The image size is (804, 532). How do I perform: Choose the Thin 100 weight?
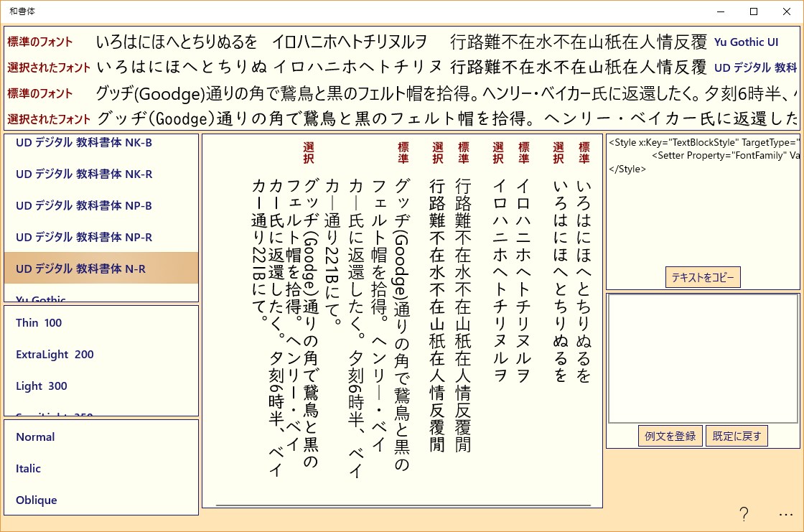(x=38, y=323)
